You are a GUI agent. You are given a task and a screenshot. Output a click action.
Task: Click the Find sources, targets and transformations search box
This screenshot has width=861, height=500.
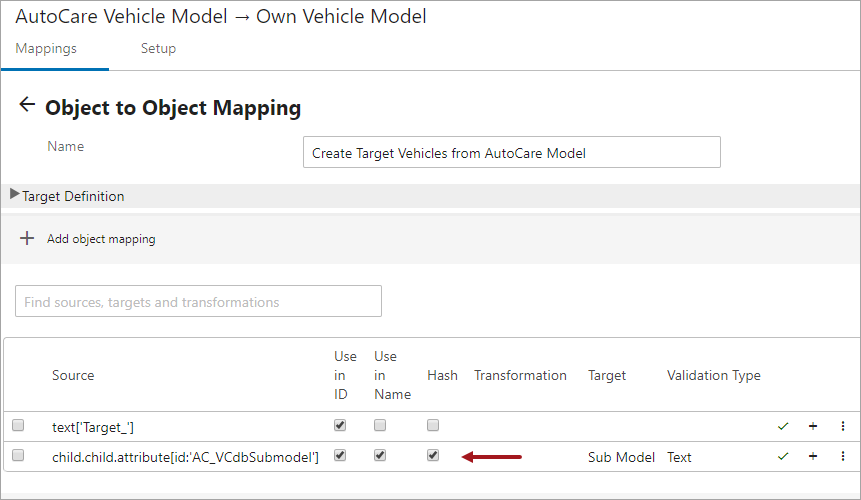pos(198,301)
